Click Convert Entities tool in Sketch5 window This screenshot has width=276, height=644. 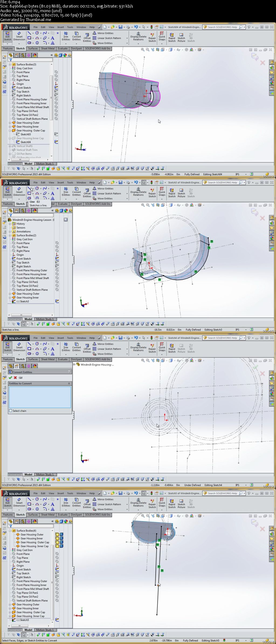coord(77,503)
